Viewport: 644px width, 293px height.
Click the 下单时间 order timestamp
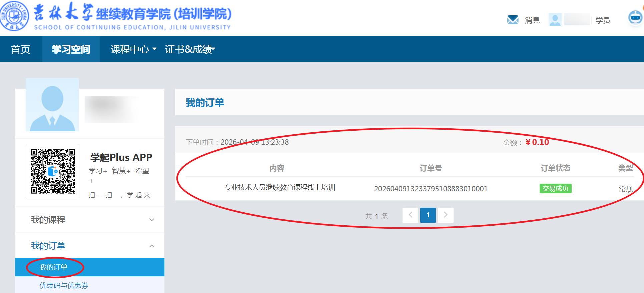tap(237, 142)
